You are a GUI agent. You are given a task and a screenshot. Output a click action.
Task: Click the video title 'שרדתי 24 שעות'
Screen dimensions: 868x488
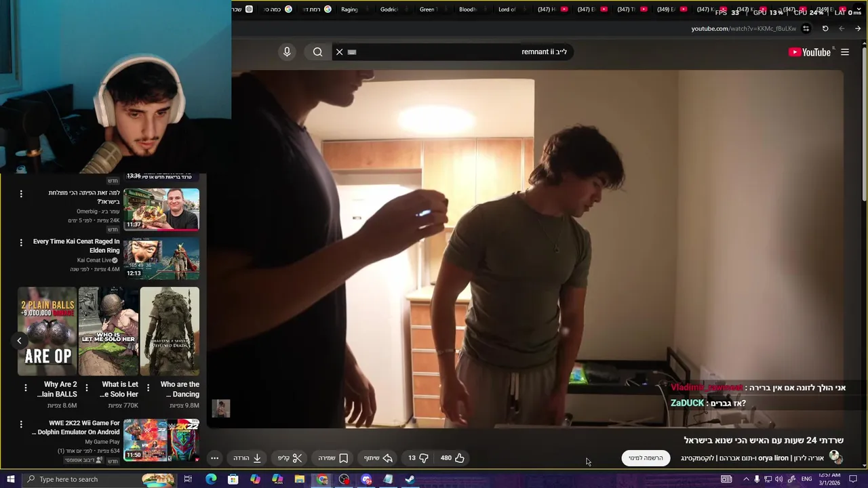(764, 441)
